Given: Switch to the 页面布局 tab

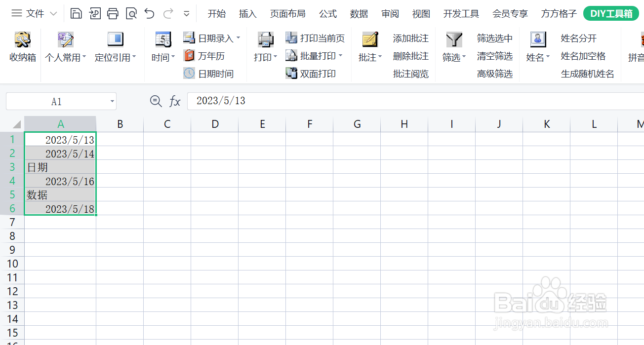Looking at the screenshot, I should pyautogui.click(x=287, y=14).
